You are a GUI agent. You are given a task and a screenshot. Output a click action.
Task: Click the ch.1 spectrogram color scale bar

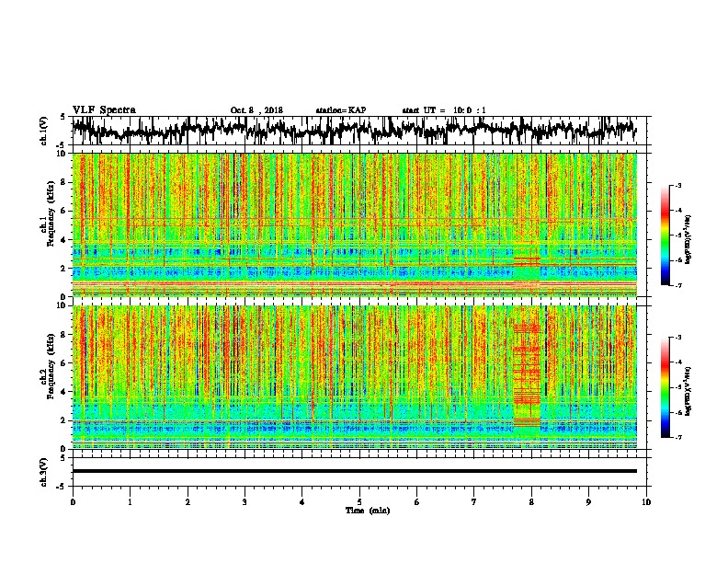click(x=665, y=236)
